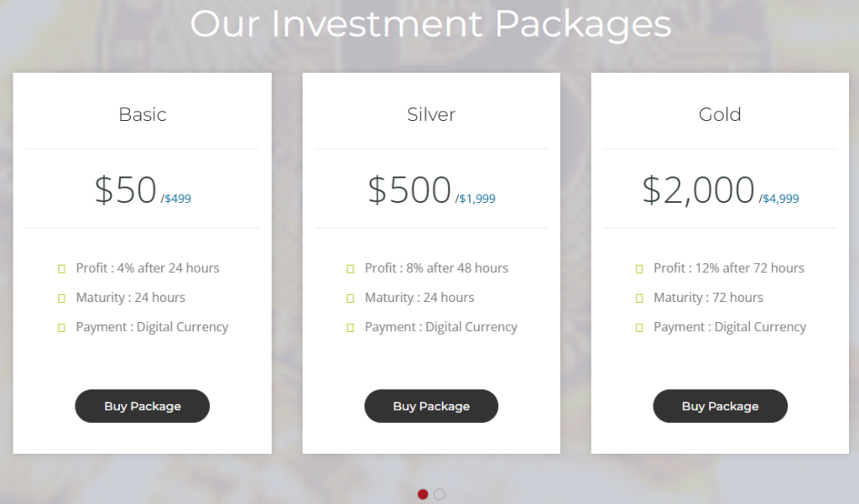Click the bullet icon beside Silver Payment
The height and width of the screenshot is (504, 859).
click(350, 327)
